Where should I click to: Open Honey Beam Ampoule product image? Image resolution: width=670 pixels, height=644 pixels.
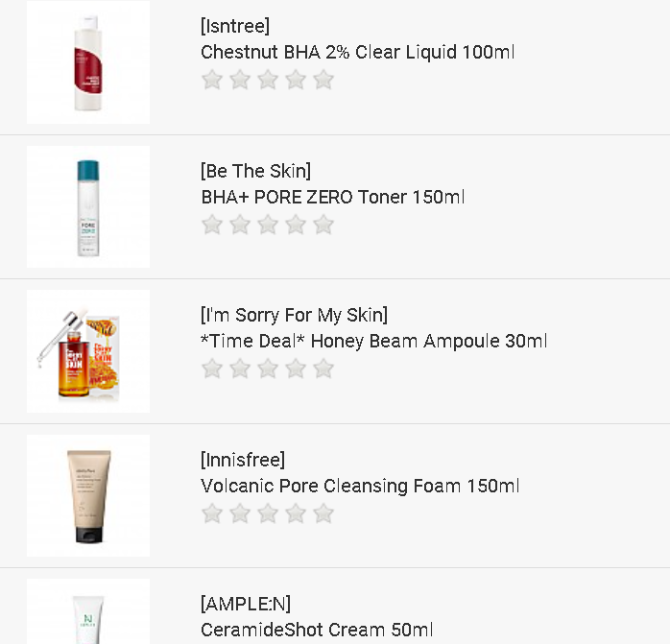(88, 351)
